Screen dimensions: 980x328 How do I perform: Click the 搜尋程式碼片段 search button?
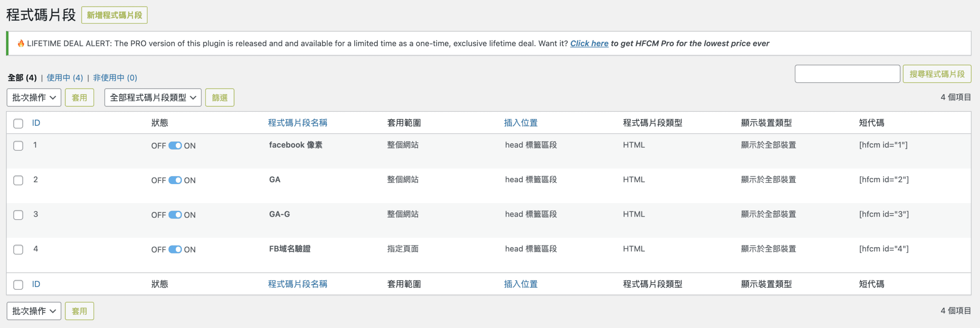coord(937,74)
